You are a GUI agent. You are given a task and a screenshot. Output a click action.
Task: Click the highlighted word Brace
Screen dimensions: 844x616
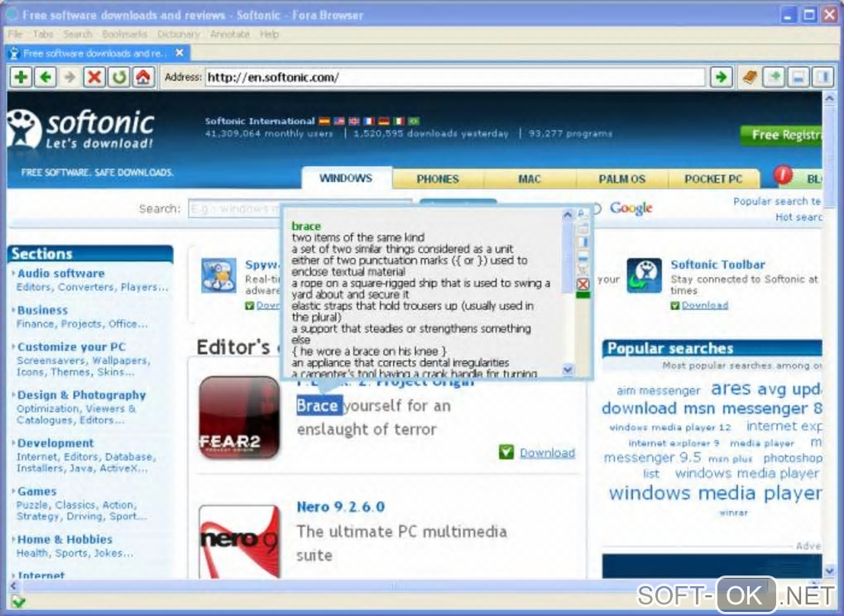click(x=318, y=406)
